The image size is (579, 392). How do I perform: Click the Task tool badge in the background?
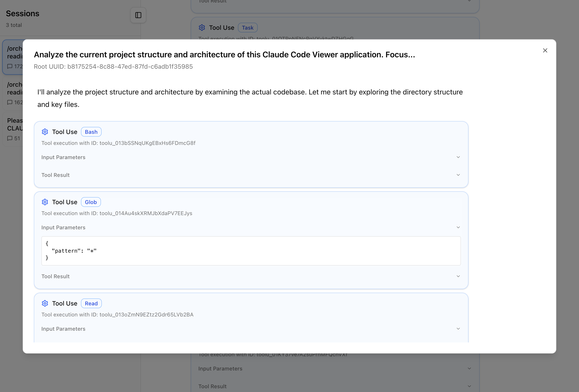247,28
